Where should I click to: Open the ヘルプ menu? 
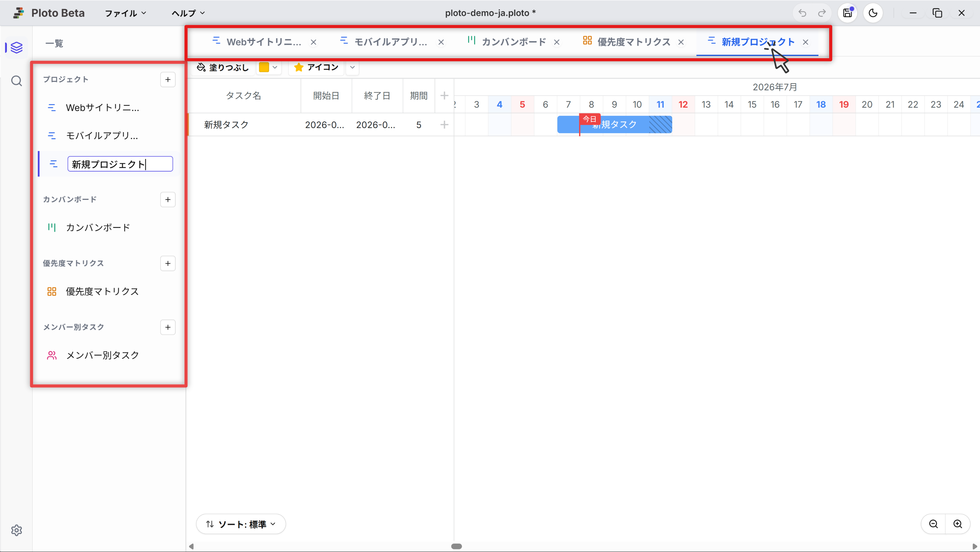(188, 13)
